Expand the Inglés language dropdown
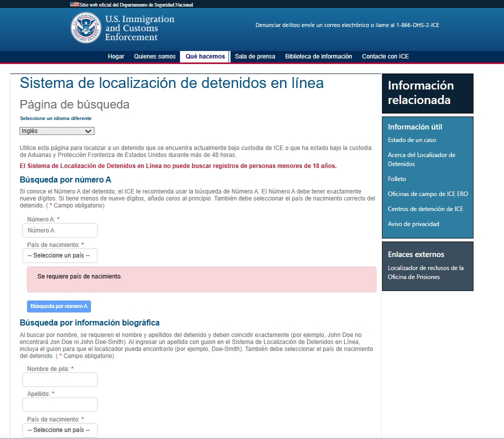 [x=57, y=131]
